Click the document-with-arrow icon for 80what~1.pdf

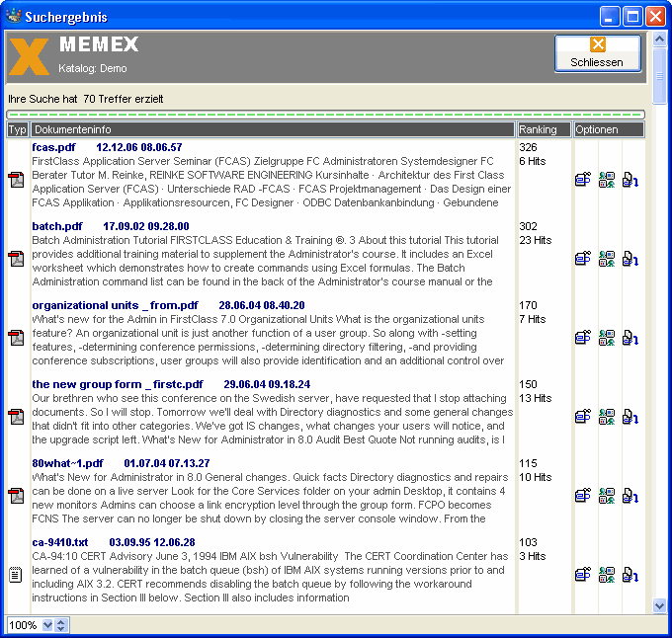pos(630,496)
